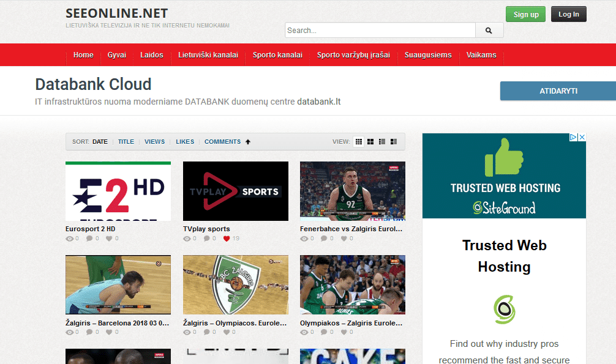
Task: Click the databank.lt link in the ad
Action: tap(318, 102)
